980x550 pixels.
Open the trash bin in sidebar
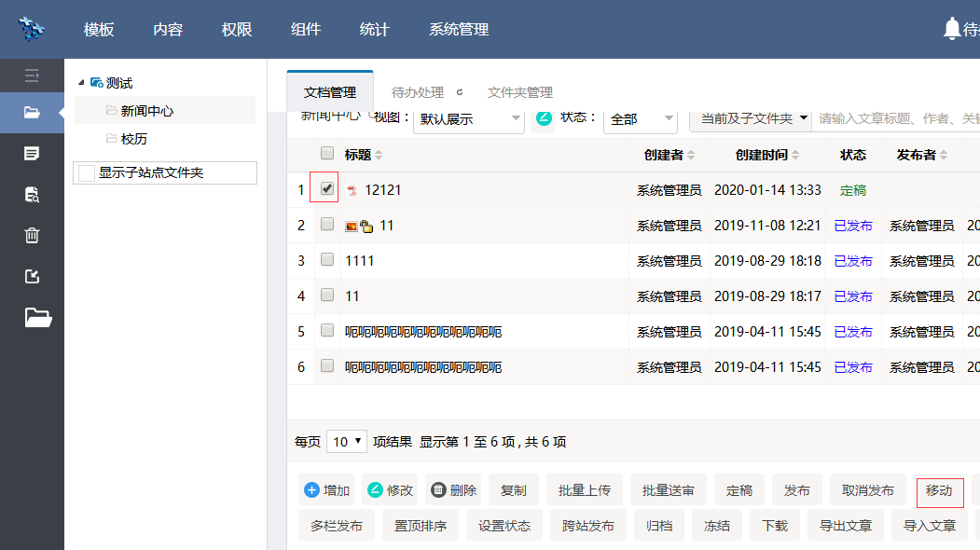[x=32, y=235]
